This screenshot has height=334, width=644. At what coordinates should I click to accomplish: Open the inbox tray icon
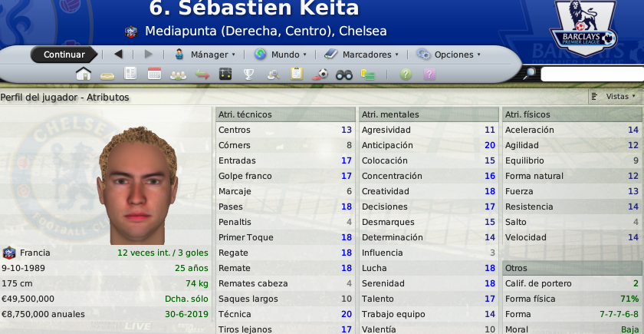[107, 74]
